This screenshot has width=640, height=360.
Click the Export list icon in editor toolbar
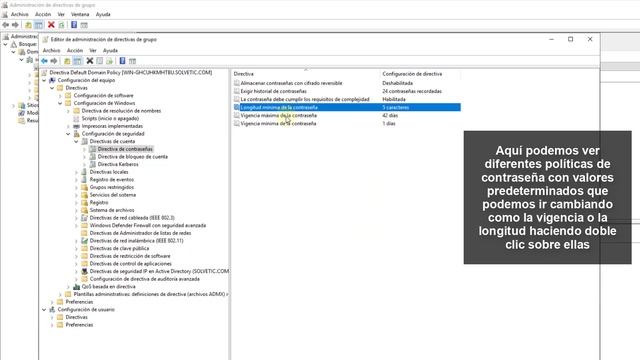tap(109, 61)
